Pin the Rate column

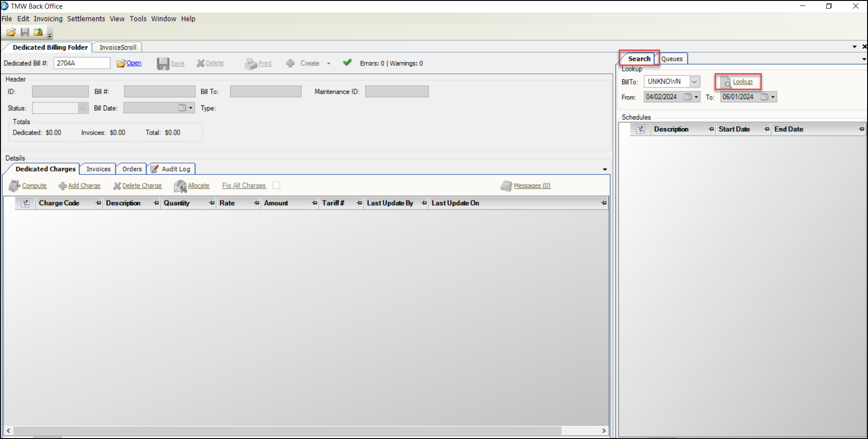[257, 203]
